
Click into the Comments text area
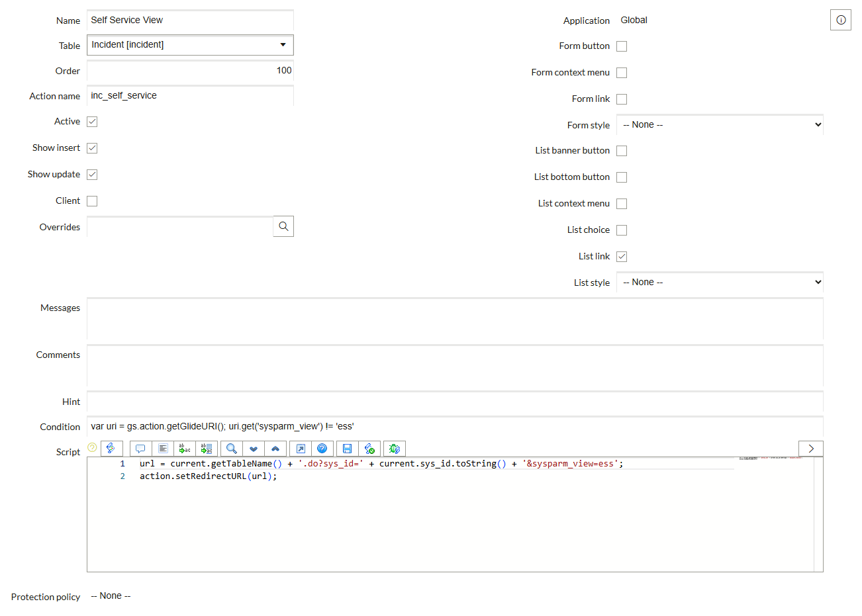pyautogui.click(x=455, y=365)
